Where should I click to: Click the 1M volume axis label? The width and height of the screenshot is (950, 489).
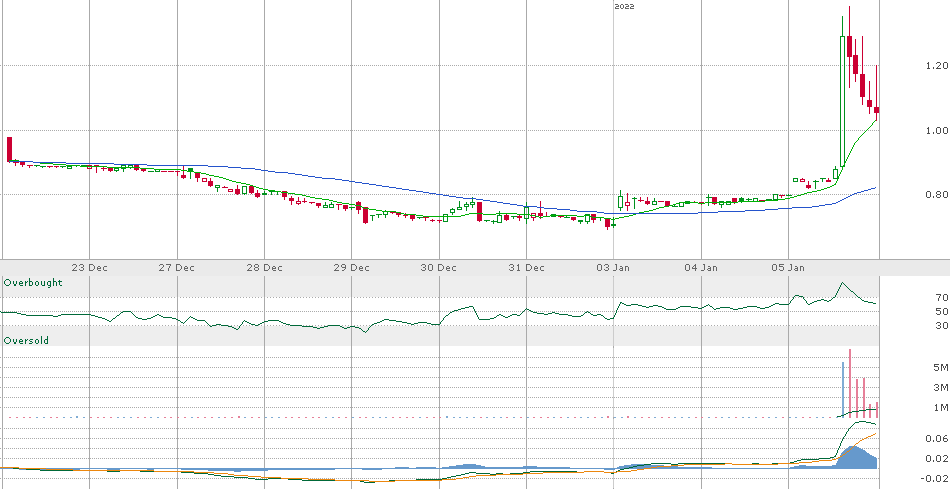pos(940,407)
